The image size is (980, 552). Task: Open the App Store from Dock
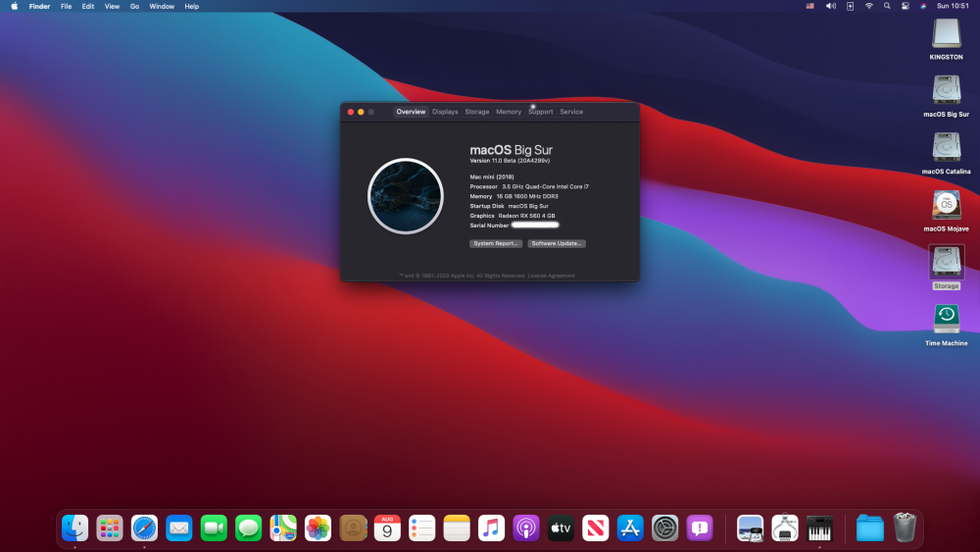(630, 528)
